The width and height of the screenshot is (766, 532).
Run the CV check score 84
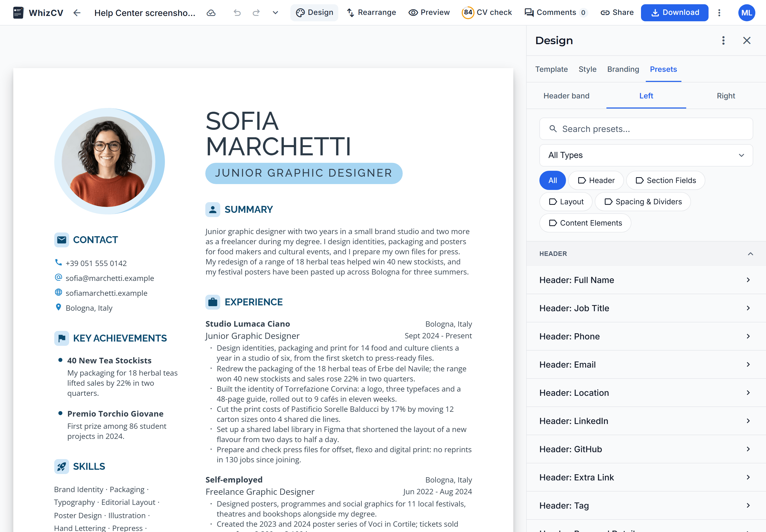click(x=487, y=13)
